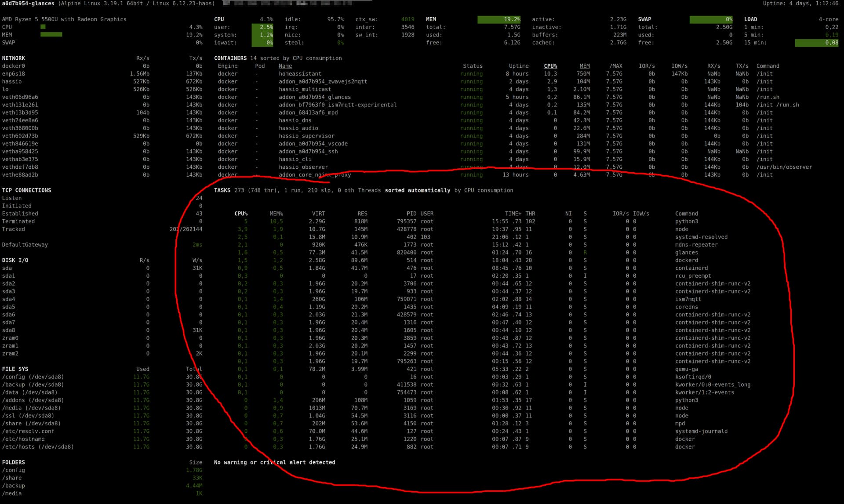Select the /backup folder entry in FOLDERS
The width and height of the screenshot is (844, 504).
click(14, 486)
